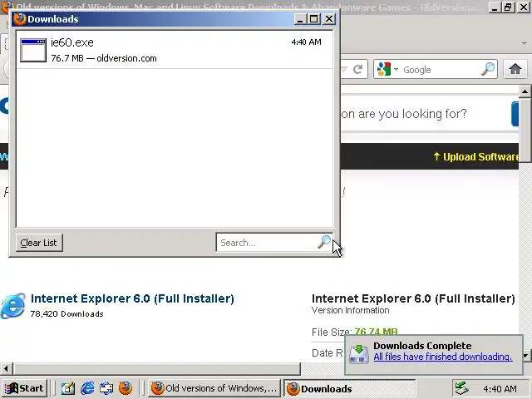Click the taskbar clock showing 4:40 AM
The image size is (532, 399).
tap(500, 389)
